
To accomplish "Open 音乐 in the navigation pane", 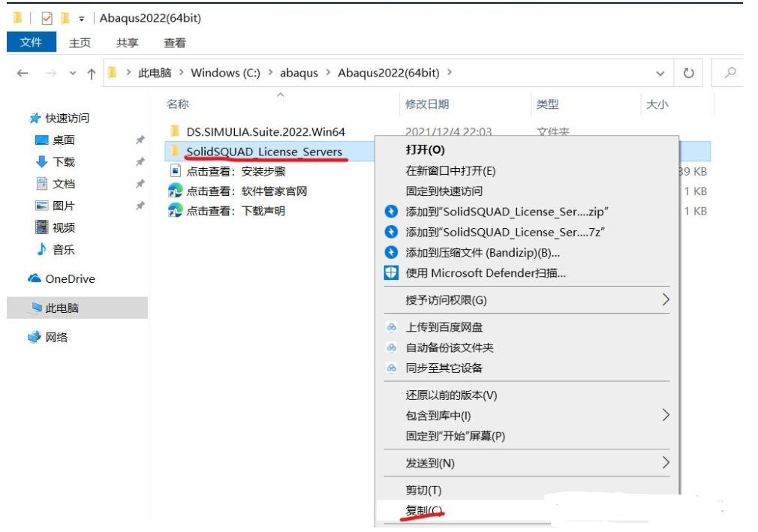I will [63, 250].
